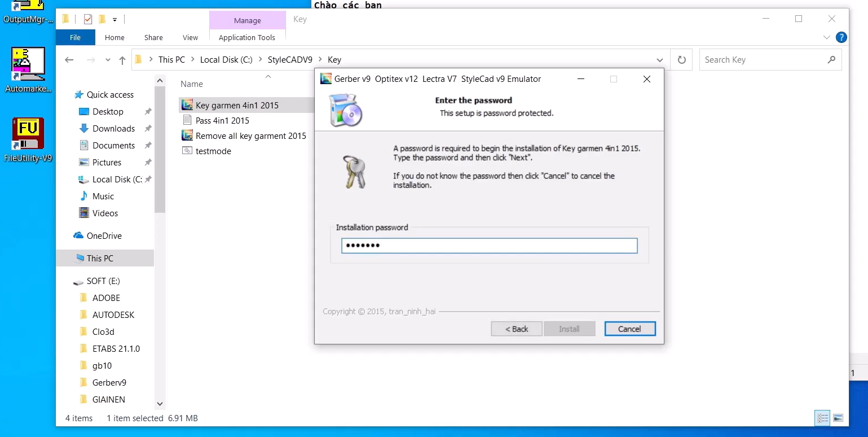The width and height of the screenshot is (868, 437).
Task: Switch to large icons view button
Action: pos(838,418)
